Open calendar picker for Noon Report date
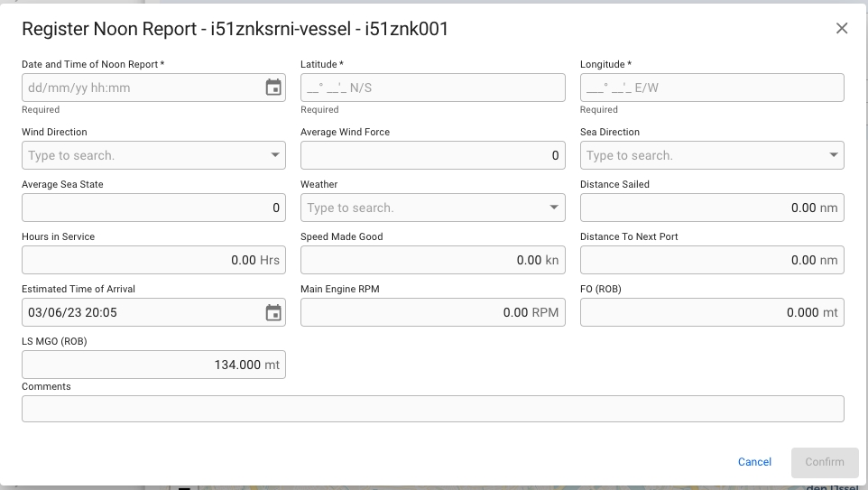Viewport: 868px width, 490px height. point(273,88)
